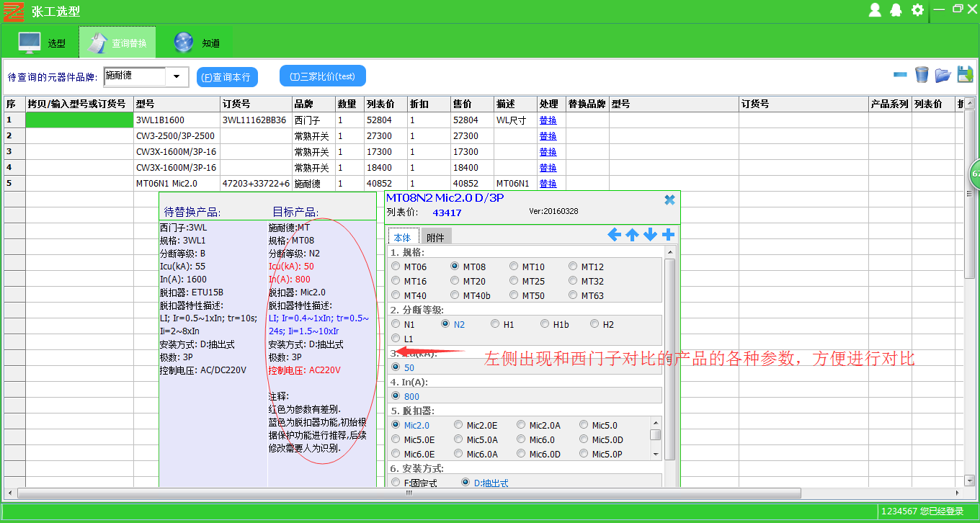Open the brand dropdown showing 施耐德
The width and height of the screenshot is (980, 523).
pos(177,76)
